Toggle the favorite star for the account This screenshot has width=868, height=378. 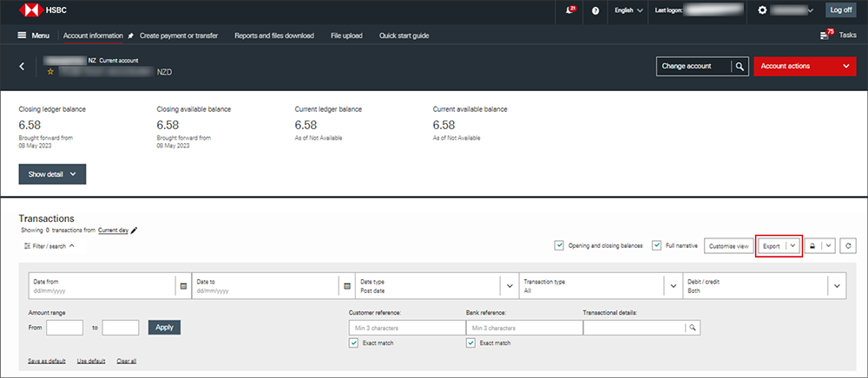pos(50,72)
